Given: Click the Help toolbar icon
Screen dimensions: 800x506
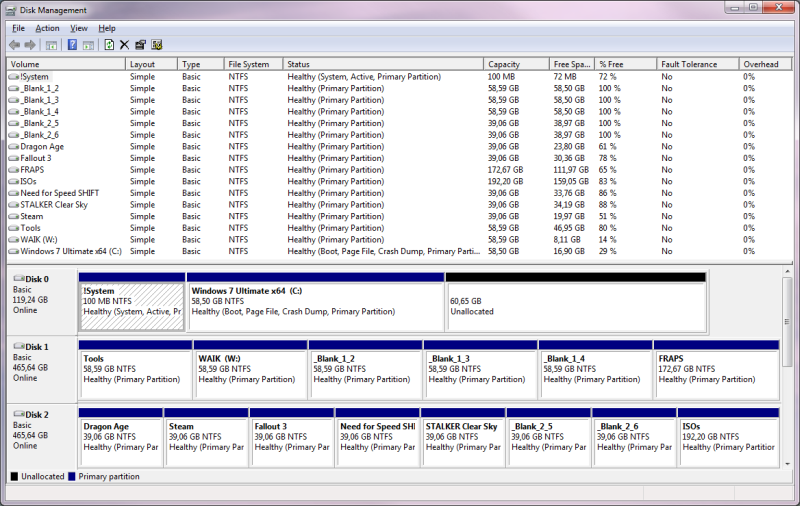Looking at the screenshot, I should [73, 45].
